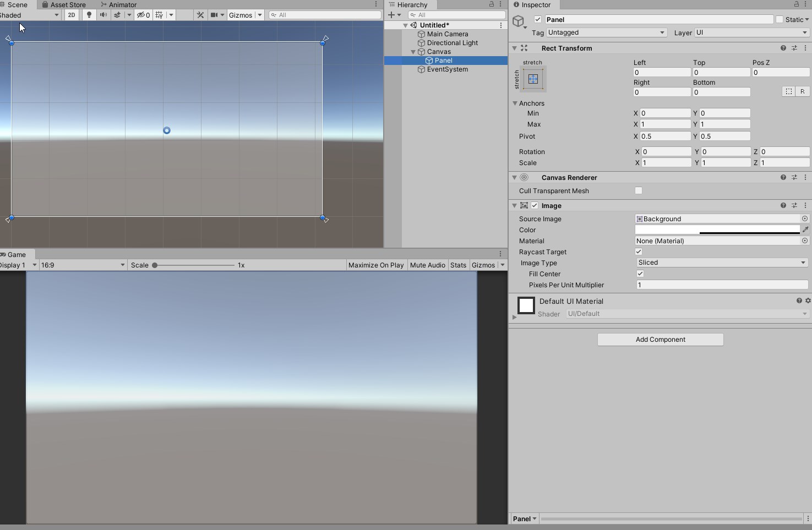Lock the Hierarchy panel
The width and height of the screenshot is (812, 530).
[x=492, y=4]
